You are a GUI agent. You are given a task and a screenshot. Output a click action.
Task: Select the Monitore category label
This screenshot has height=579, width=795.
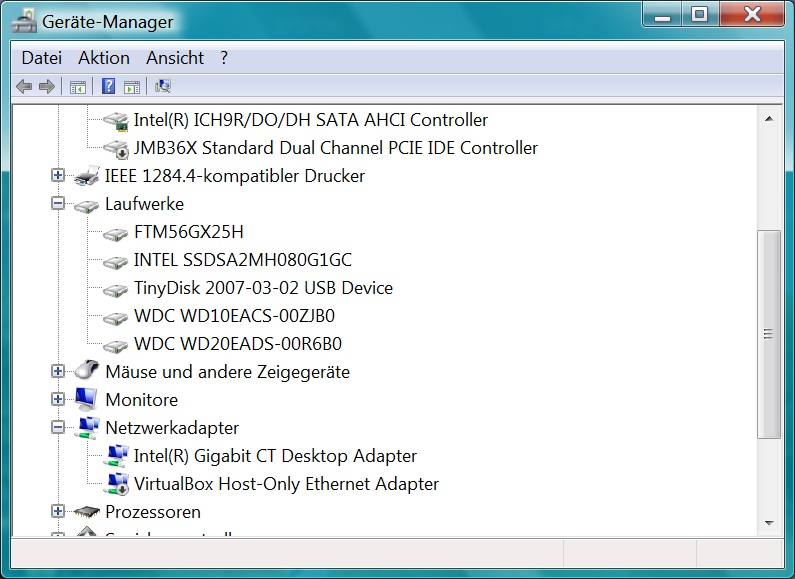click(141, 400)
